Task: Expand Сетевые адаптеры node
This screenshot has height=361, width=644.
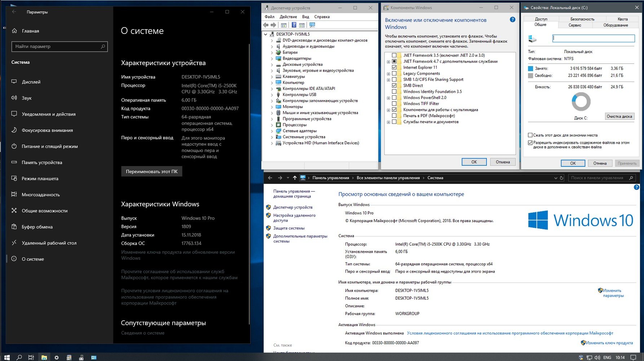Action: click(272, 131)
